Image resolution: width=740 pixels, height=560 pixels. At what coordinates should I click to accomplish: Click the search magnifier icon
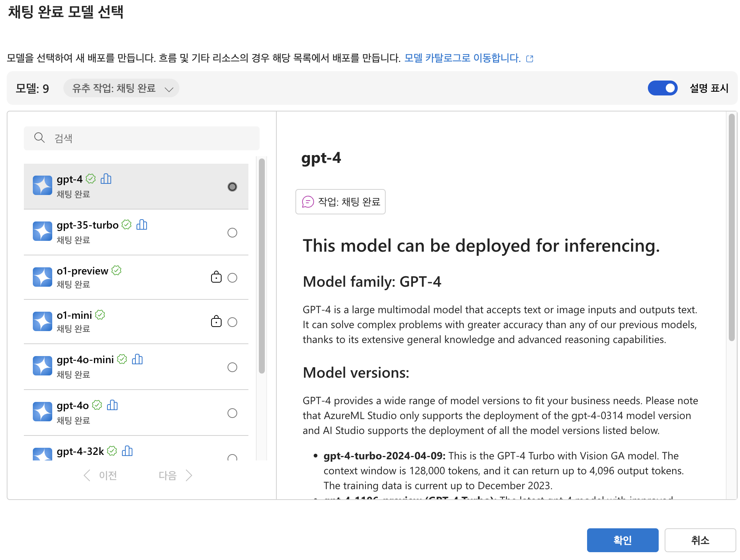(x=39, y=138)
